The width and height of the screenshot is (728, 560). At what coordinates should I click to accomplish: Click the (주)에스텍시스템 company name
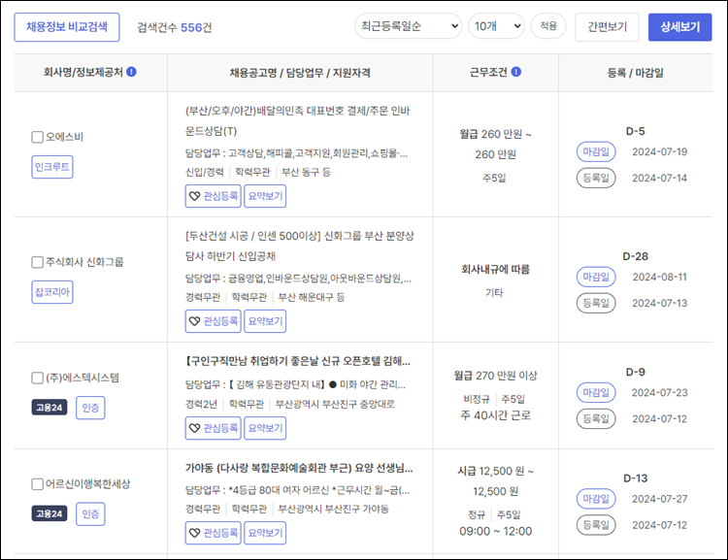(x=83, y=378)
